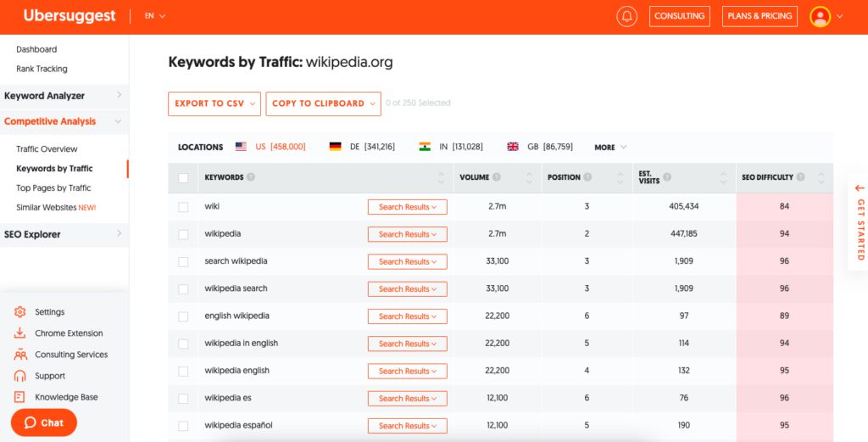Click the US flag location
This screenshot has width=868, height=442.
click(241, 147)
